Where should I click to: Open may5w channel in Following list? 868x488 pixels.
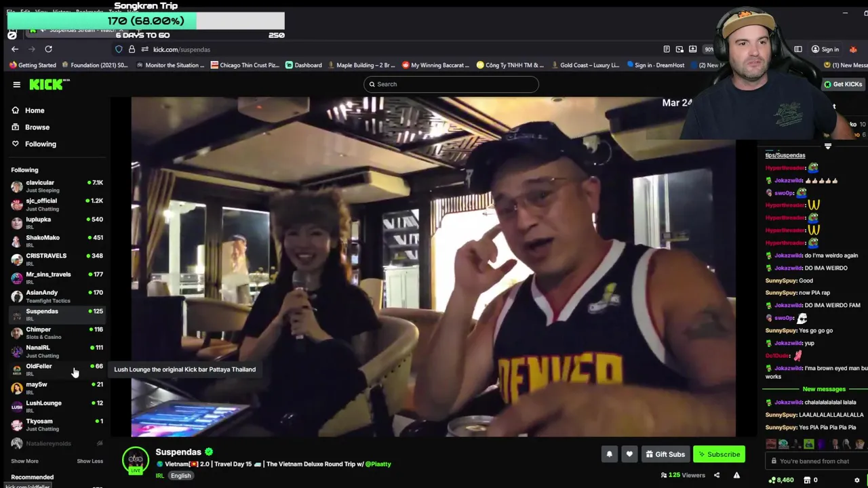tap(57, 388)
